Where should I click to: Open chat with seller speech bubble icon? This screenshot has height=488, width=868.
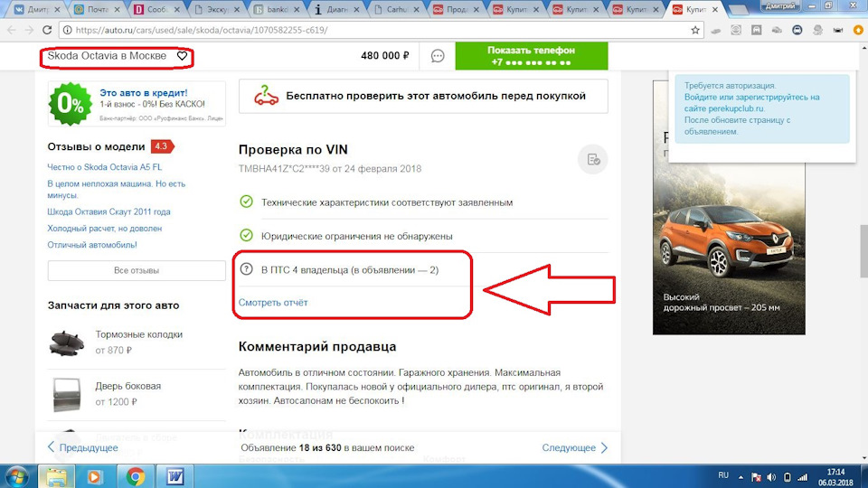[438, 56]
